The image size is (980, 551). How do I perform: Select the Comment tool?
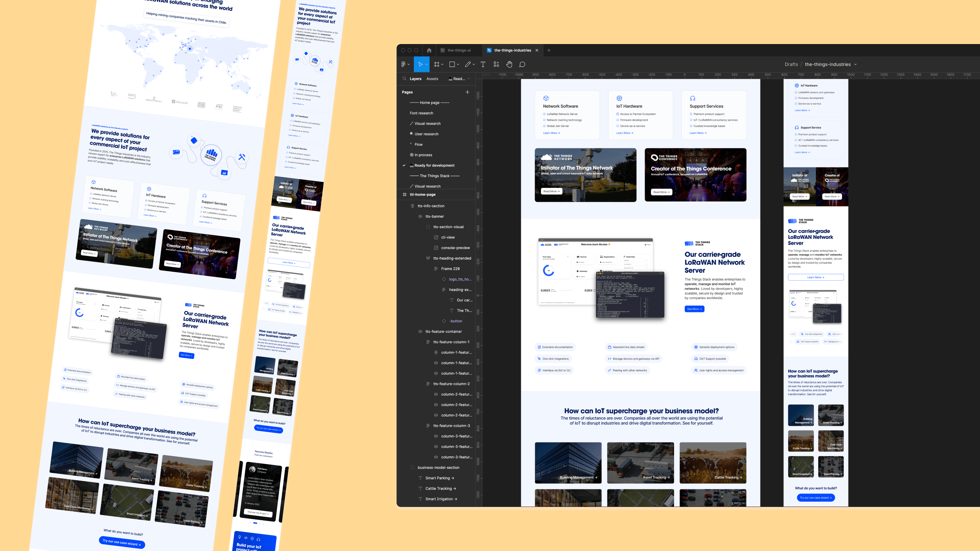pyautogui.click(x=522, y=64)
